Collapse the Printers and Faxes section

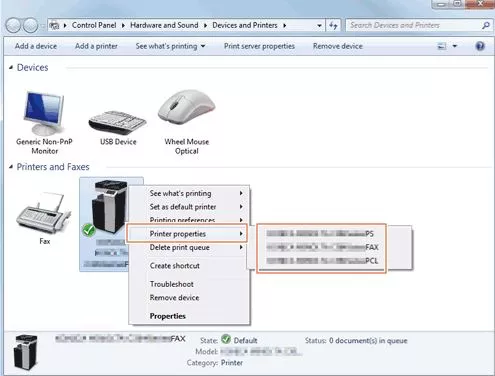point(11,167)
